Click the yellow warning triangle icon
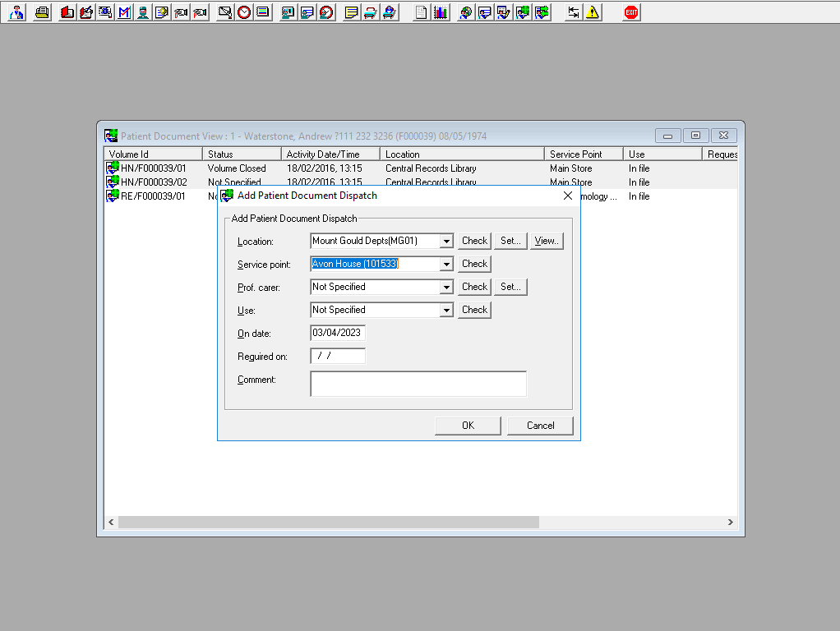The width and height of the screenshot is (840, 631). coord(593,12)
